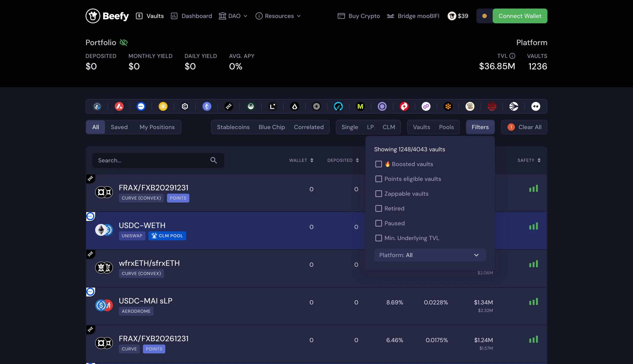The image size is (633, 364).
Task: Select the blue Base chain filter icon
Action: [141, 107]
